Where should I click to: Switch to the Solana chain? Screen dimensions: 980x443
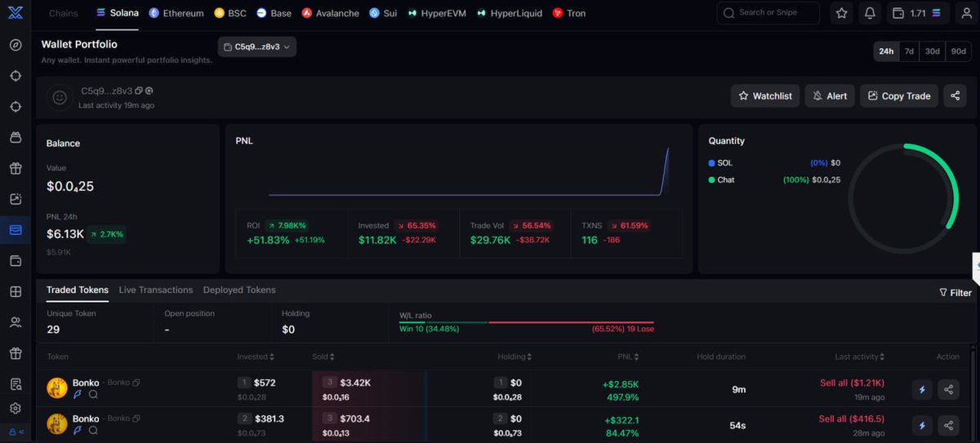117,13
